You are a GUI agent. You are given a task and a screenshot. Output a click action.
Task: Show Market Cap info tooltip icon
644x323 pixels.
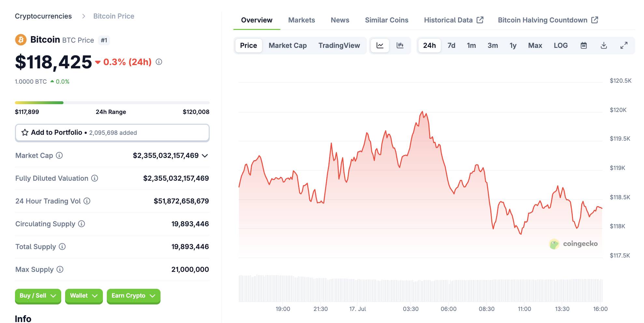coord(59,156)
